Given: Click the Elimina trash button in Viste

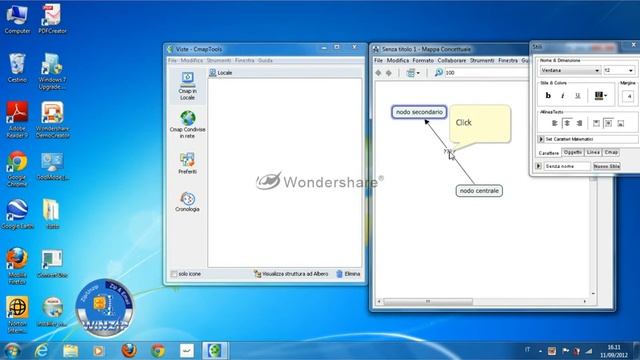Looking at the screenshot, I should [348, 274].
